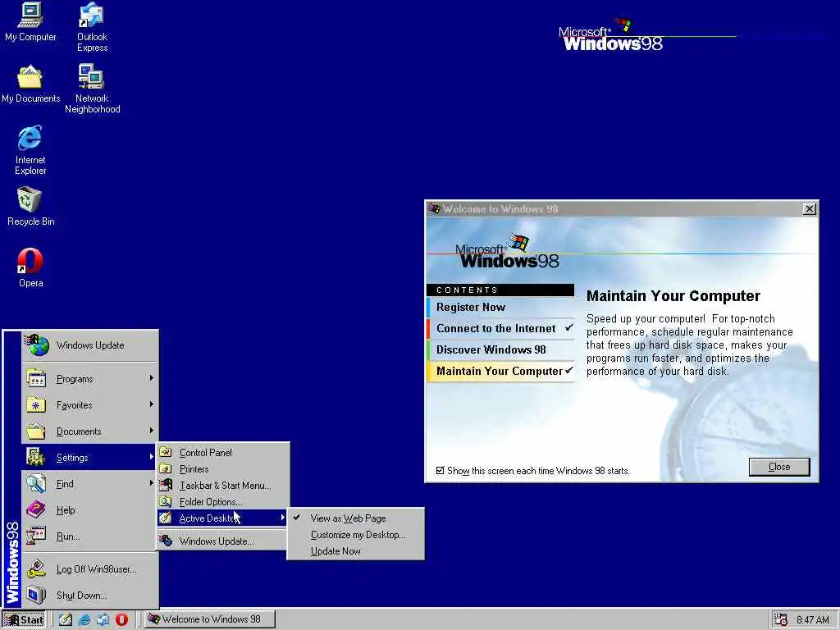Select the My Documents desktop folder
Image resolution: width=840 pixels, height=630 pixels.
(30, 84)
